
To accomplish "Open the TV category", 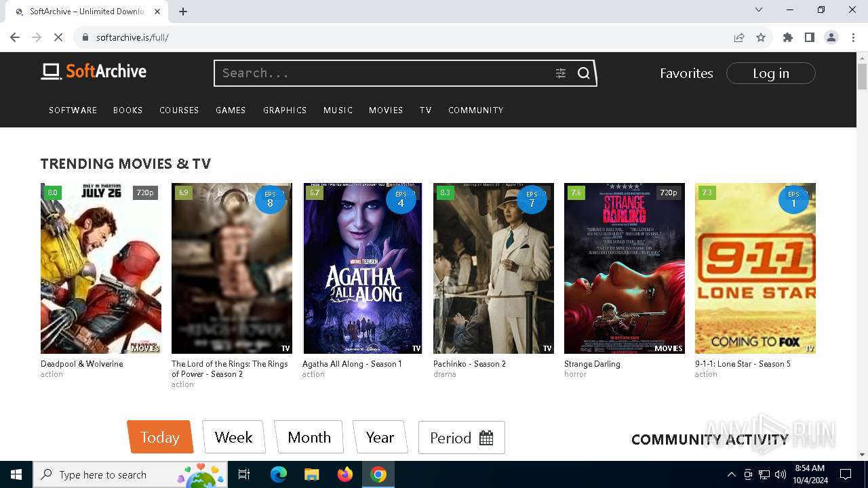I will 426,110.
